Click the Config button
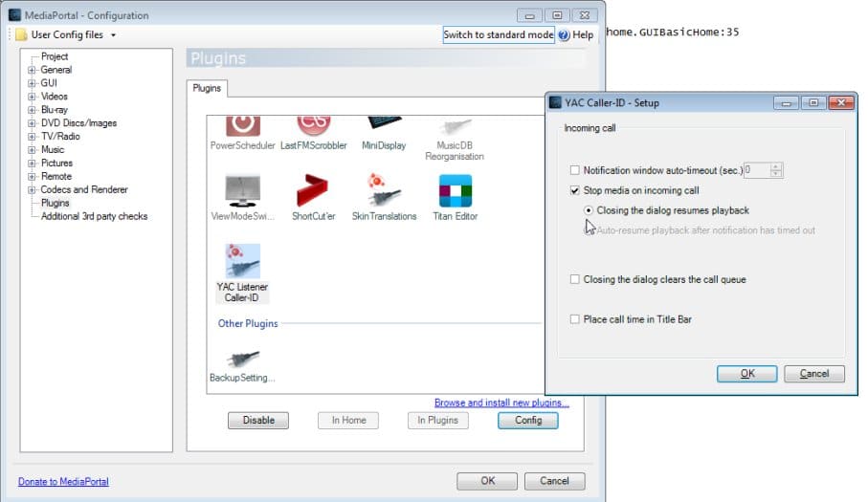 [x=528, y=420]
